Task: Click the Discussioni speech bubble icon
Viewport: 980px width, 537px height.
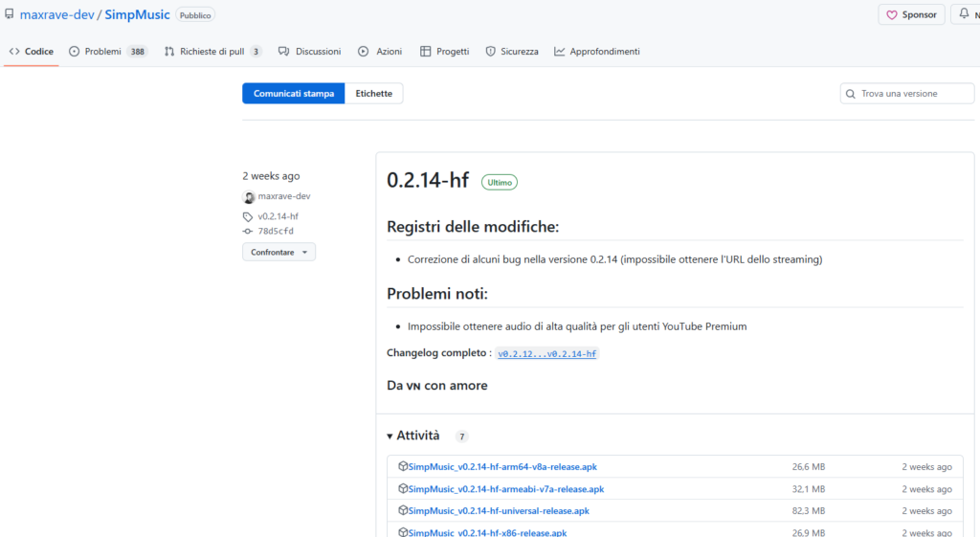Action: [283, 52]
